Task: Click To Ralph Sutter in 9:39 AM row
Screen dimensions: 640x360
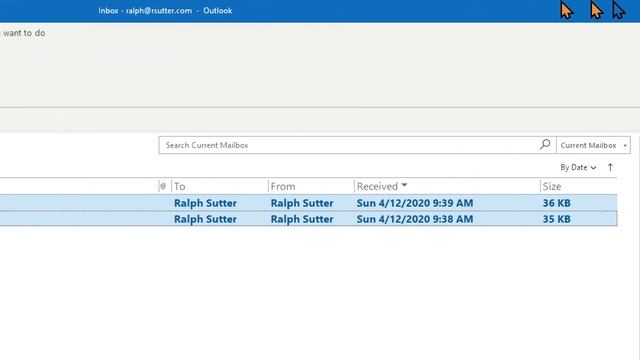Action: pyautogui.click(x=205, y=203)
